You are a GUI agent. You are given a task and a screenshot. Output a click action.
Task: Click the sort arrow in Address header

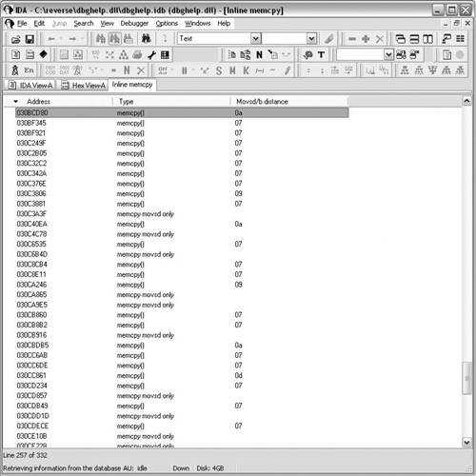(x=15, y=102)
